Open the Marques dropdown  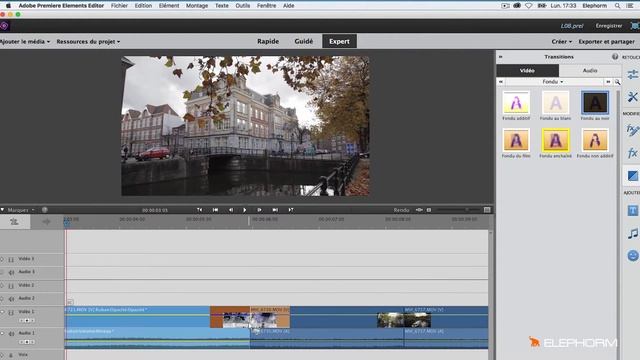(21, 210)
